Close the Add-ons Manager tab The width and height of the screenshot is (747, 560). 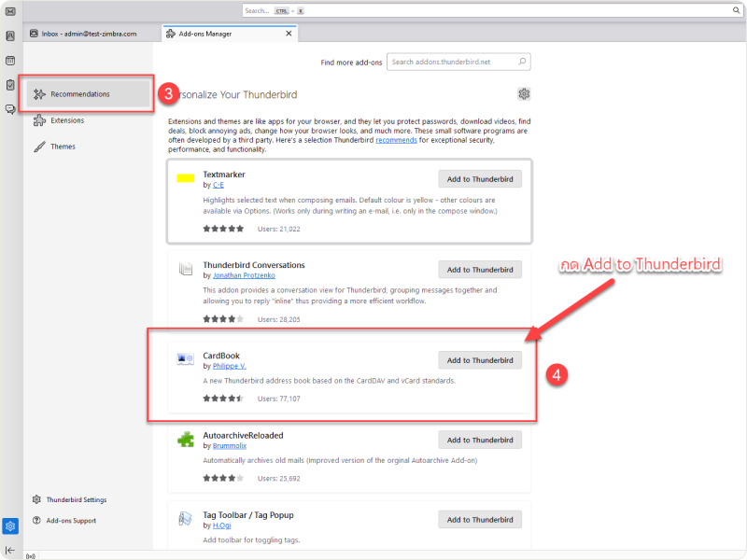289,34
